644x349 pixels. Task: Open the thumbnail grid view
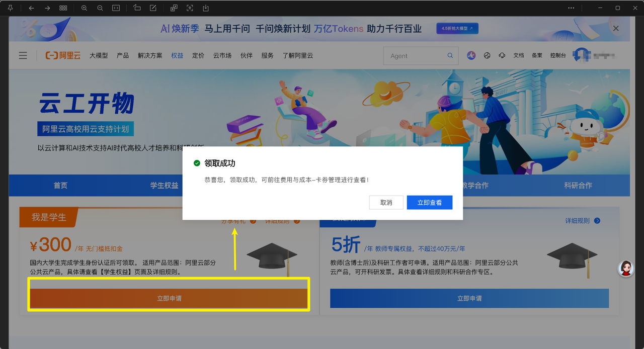pyautogui.click(x=63, y=8)
